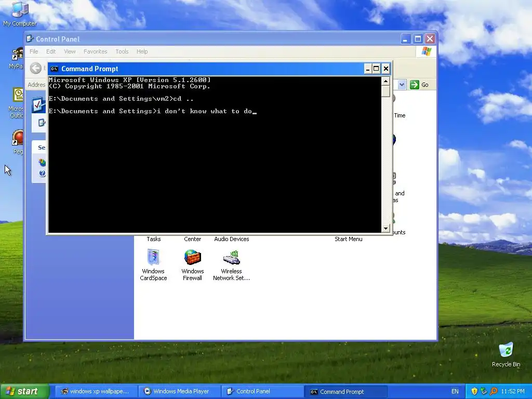Open the My Computer desktop icon
The image size is (532, 399).
point(20,14)
